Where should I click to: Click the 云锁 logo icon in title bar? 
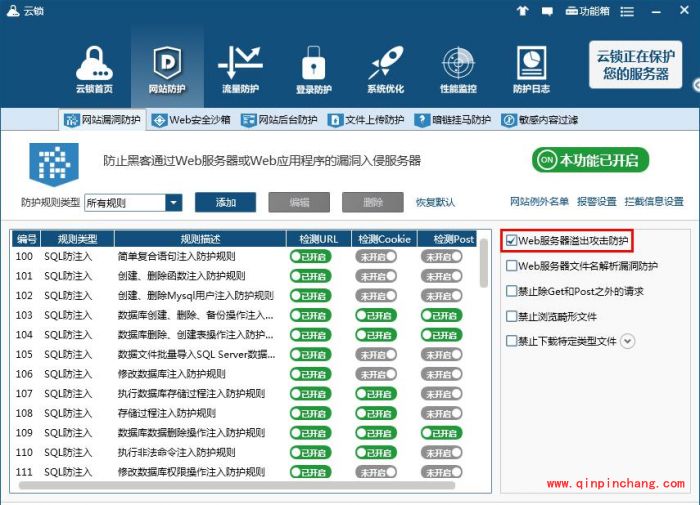[13, 11]
